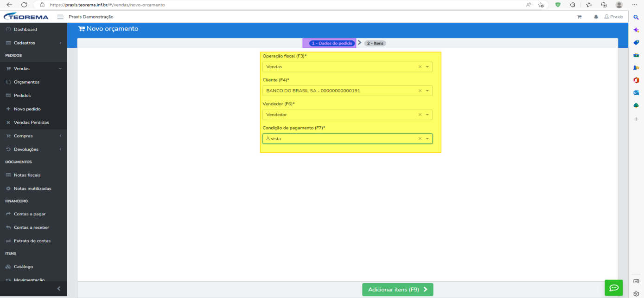Open the Praxis user menu
Screen dimensions: 644x298
[x=614, y=17]
